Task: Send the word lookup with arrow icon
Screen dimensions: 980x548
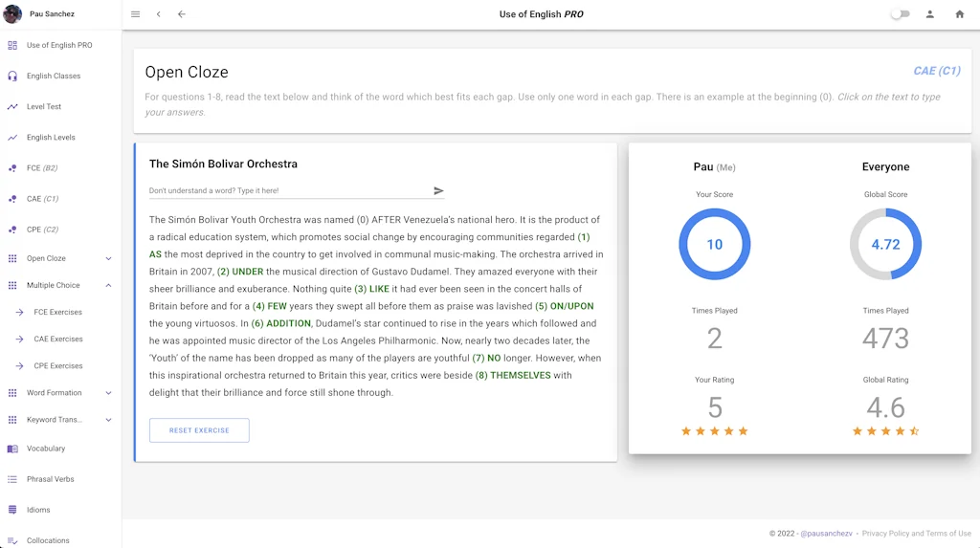Action: click(438, 190)
